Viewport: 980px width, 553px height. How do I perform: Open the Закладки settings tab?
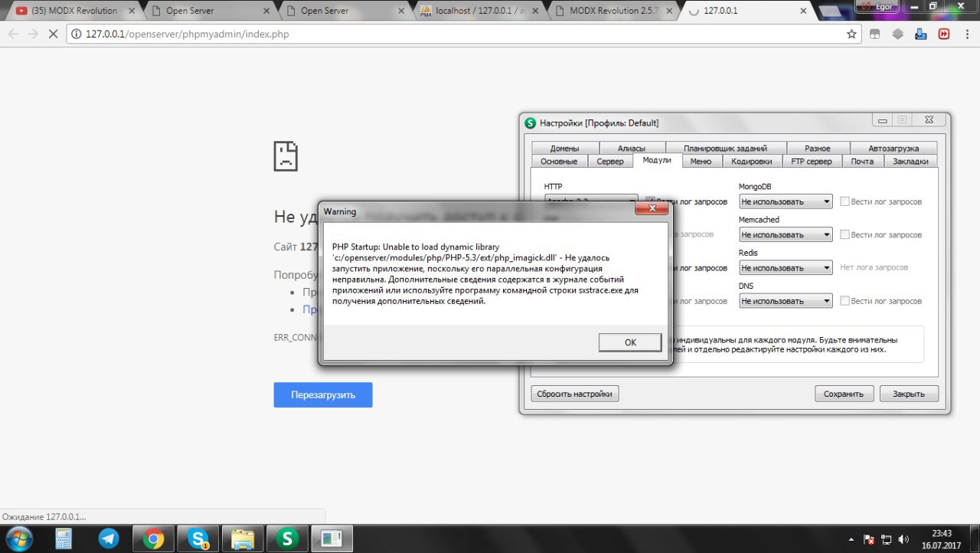(x=911, y=161)
